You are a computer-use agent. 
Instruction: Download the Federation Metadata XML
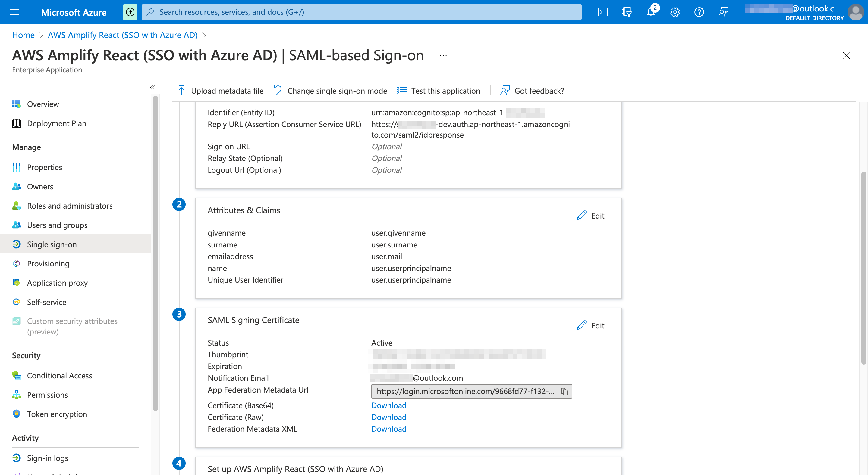pyautogui.click(x=388, y=429)
